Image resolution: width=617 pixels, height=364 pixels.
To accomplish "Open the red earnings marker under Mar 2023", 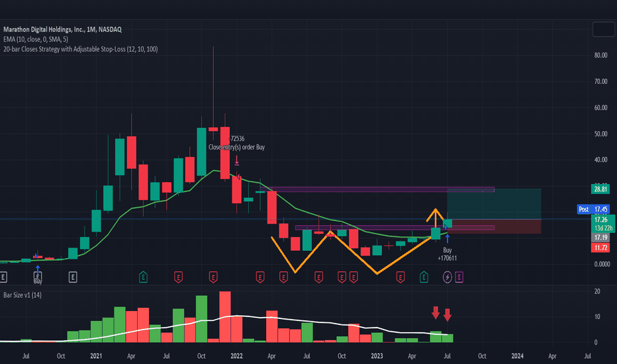I will pyautogui.click(x=400, y=277).
